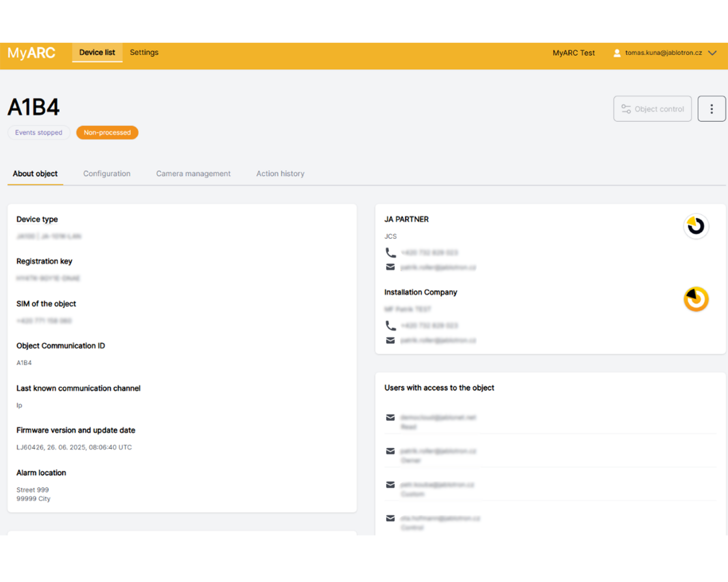Image resolution: width=728 pixels, height=582 pixels.
Task: View the Action history tab
Action: 280,174
